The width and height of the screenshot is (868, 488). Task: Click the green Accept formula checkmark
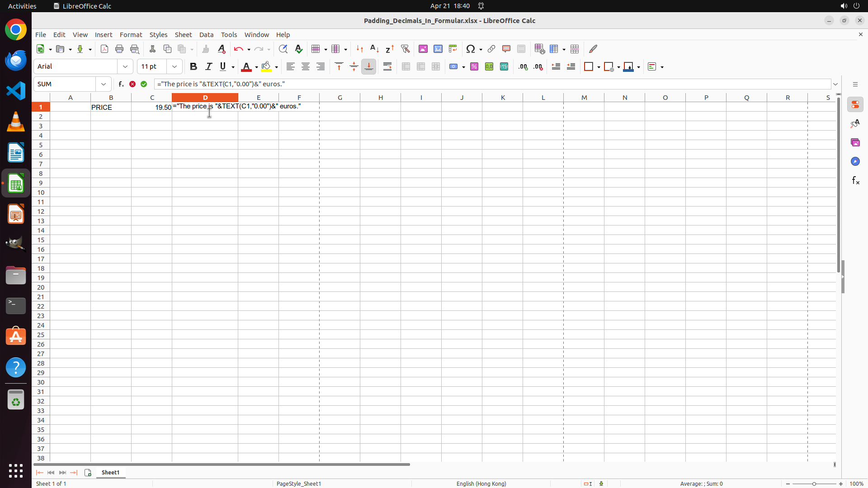(144, 84)
